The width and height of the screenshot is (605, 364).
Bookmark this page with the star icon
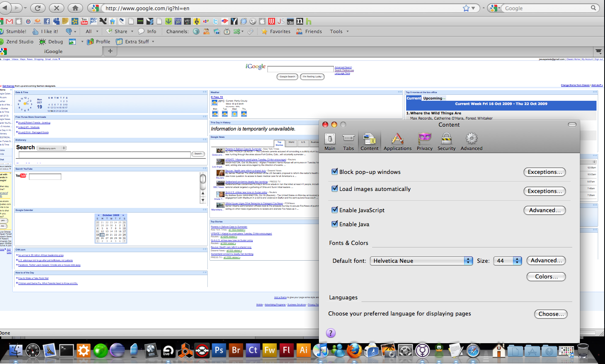click(466, 8)
